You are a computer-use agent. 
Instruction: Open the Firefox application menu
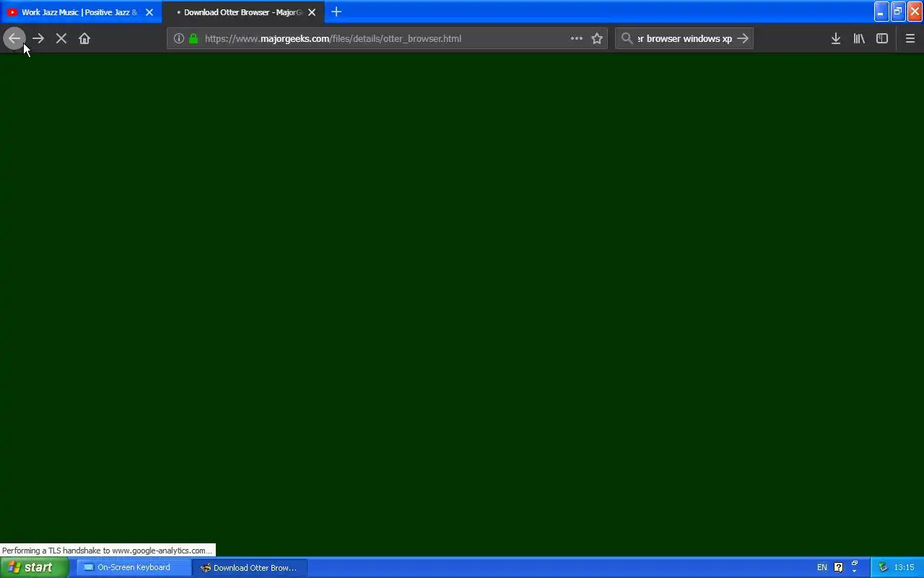pyautogui.click(x=910, y=38)
